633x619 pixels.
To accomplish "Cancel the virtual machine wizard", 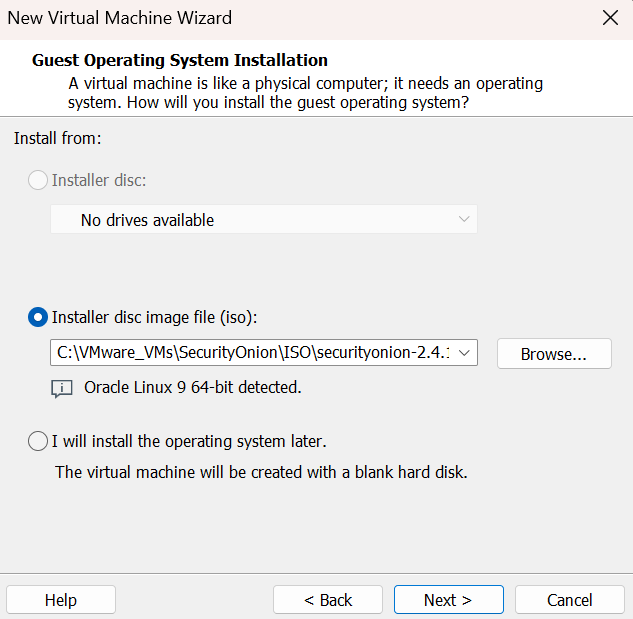I will [569, 600].
